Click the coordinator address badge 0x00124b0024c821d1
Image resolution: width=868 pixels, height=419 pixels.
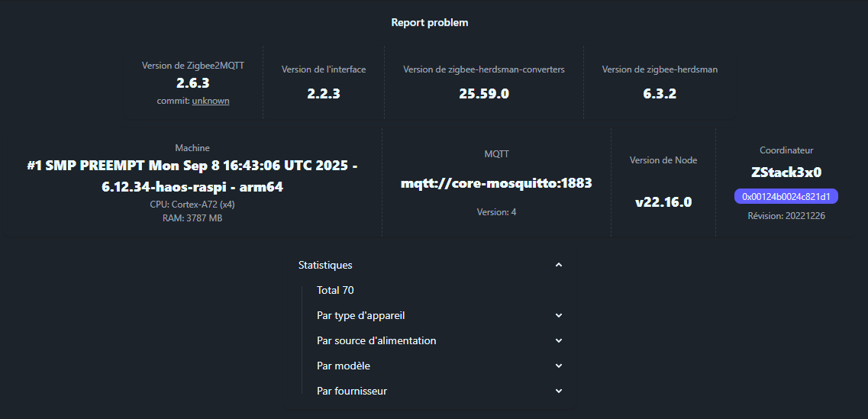point(786,197)
